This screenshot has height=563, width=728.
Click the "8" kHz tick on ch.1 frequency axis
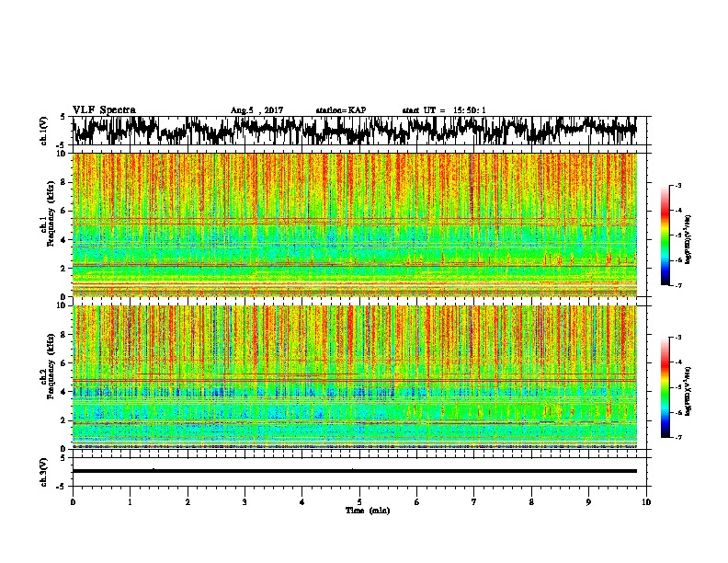pyautogui.click(x=64, y=182)
